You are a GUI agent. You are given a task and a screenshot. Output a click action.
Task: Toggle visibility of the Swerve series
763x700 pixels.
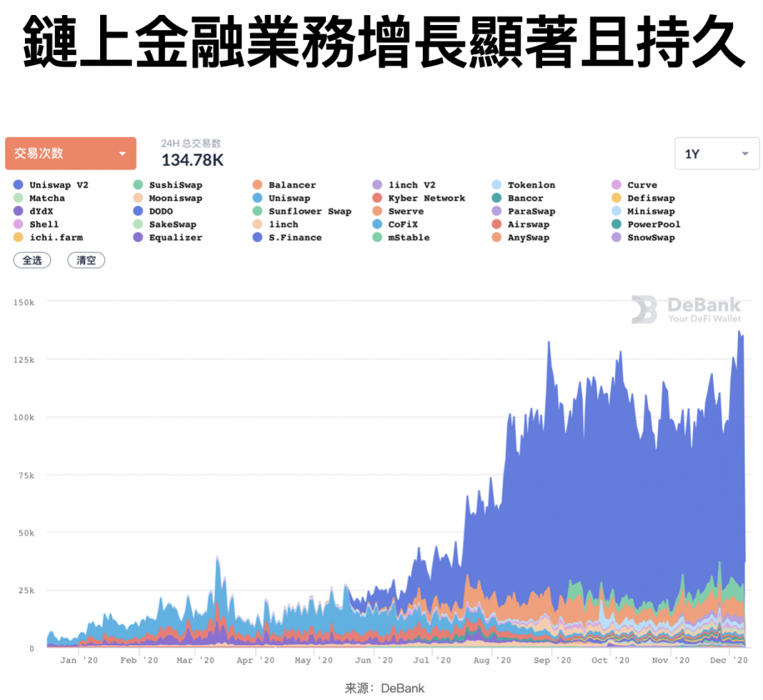(x=376, y=211)
